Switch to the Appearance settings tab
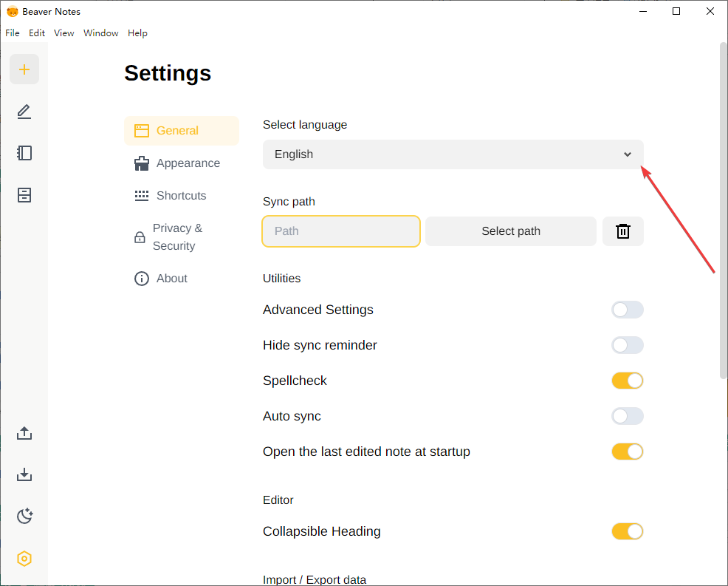The height and width of the screenshot is (586, 728). coord(188,163)
